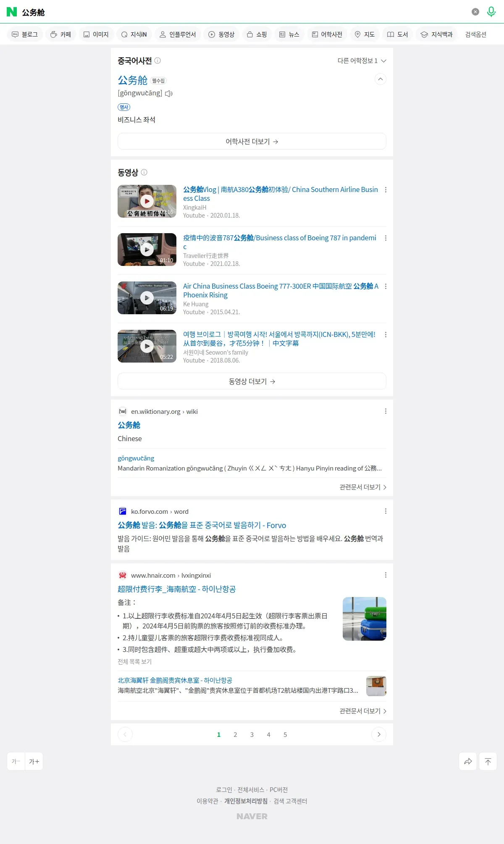Decrease font size with 가− button

pyautogui.click(x=16, y=761)
